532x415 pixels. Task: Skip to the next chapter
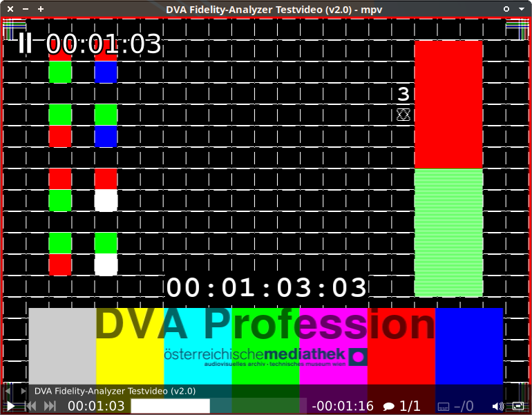tap(50, 406)
